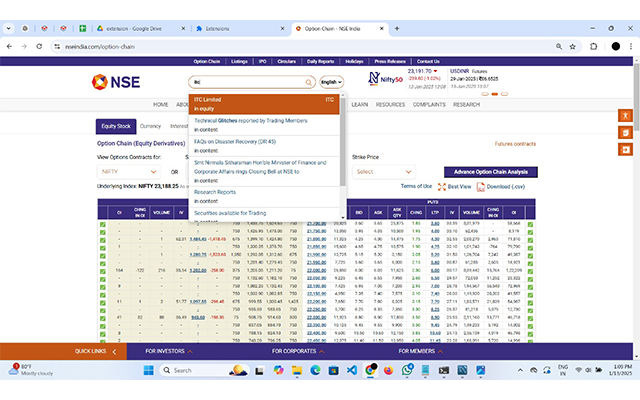Open the Futures contracts link
The width and height of the screenshot is (640, 400).
[x=515, y=144]
